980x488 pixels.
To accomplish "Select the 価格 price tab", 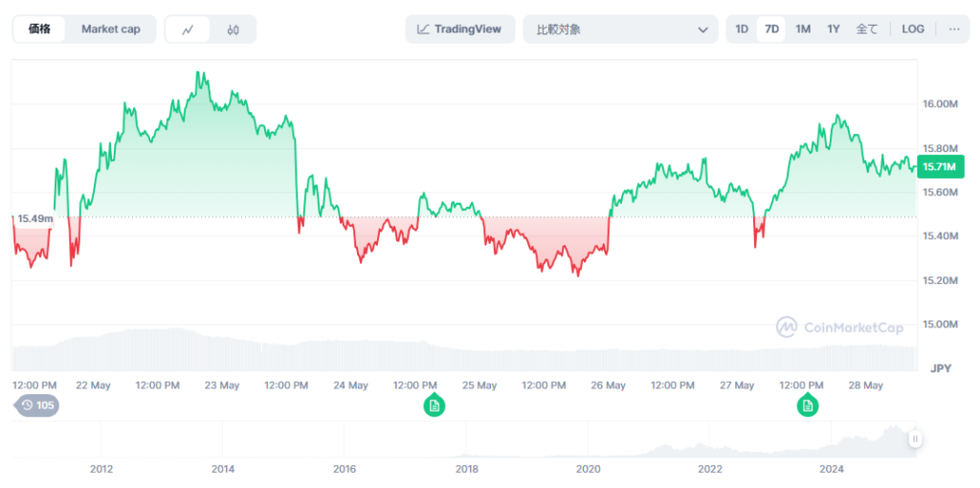I will pyautogui.click(x=39, y=29).
